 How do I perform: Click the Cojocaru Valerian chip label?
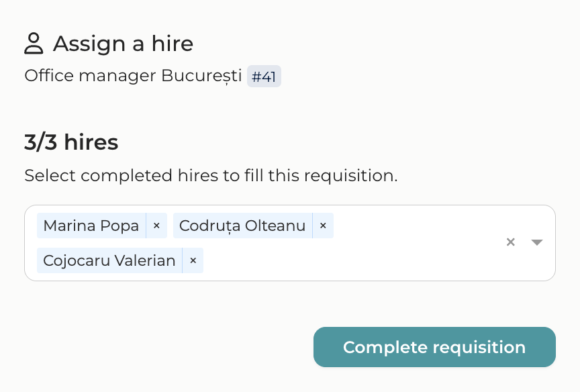tap(109, 260)
